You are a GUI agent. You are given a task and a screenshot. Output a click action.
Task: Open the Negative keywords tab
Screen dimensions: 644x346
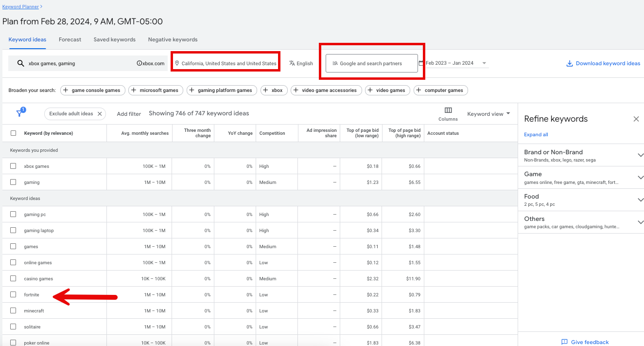coord(173,39)
